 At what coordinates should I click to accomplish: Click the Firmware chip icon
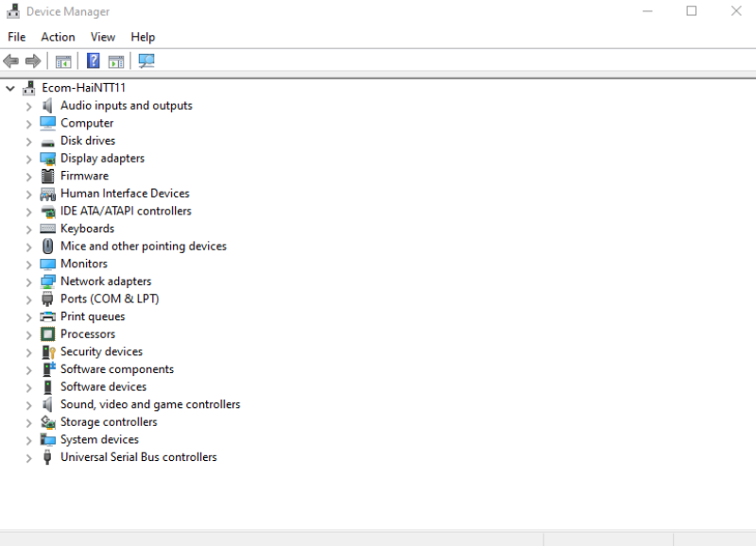pos(48,176)
